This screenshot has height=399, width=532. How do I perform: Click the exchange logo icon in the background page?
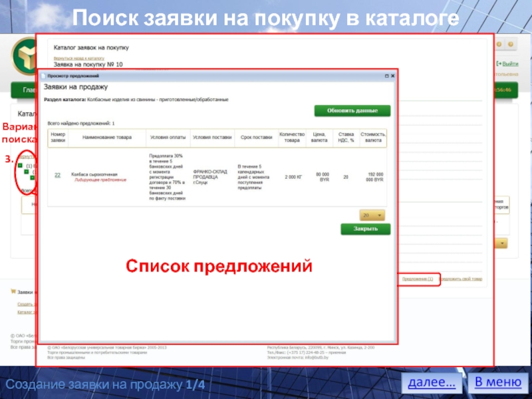pos(25,57)
